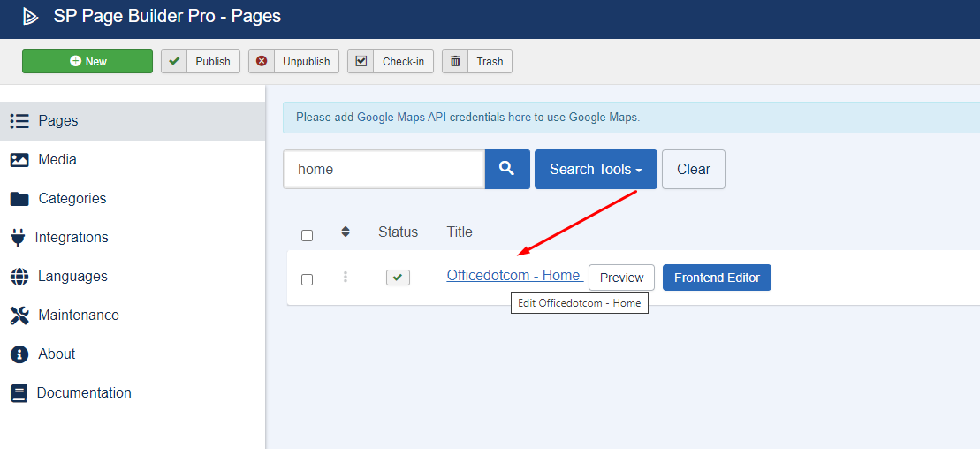Viewport: 980px width, 449px height.
Task: Click the Documentation book icon
Action: click(19, 393)
